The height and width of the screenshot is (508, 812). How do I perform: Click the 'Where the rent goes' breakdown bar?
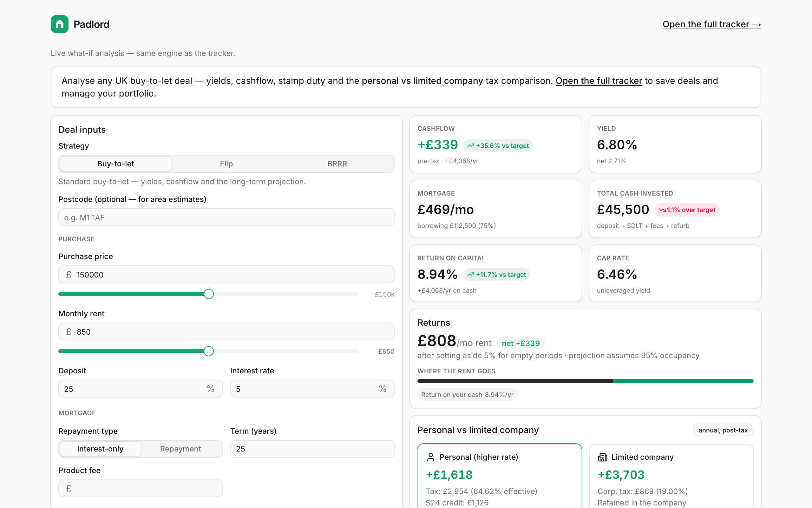click(585, 381)
